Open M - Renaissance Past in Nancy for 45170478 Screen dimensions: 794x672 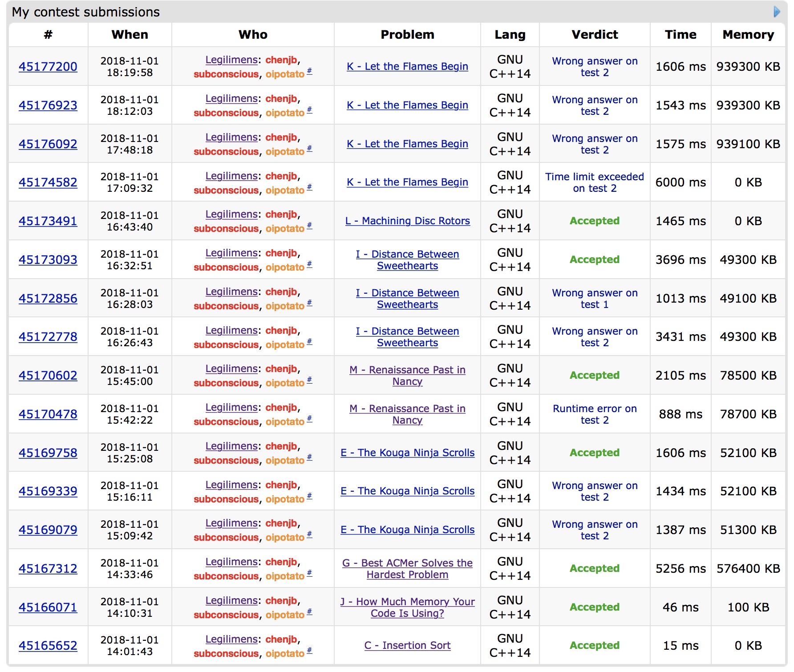[x=407, y=414]
